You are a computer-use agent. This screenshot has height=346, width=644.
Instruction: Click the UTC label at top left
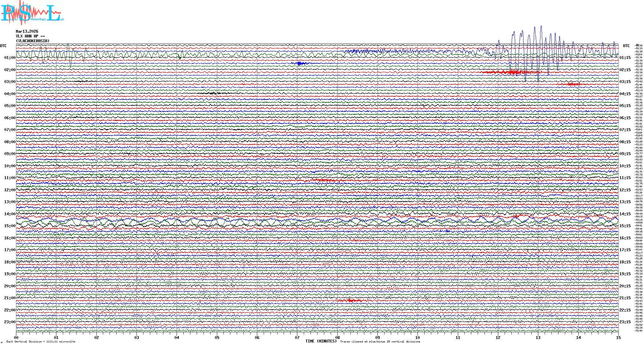click(x=3, y=46)
